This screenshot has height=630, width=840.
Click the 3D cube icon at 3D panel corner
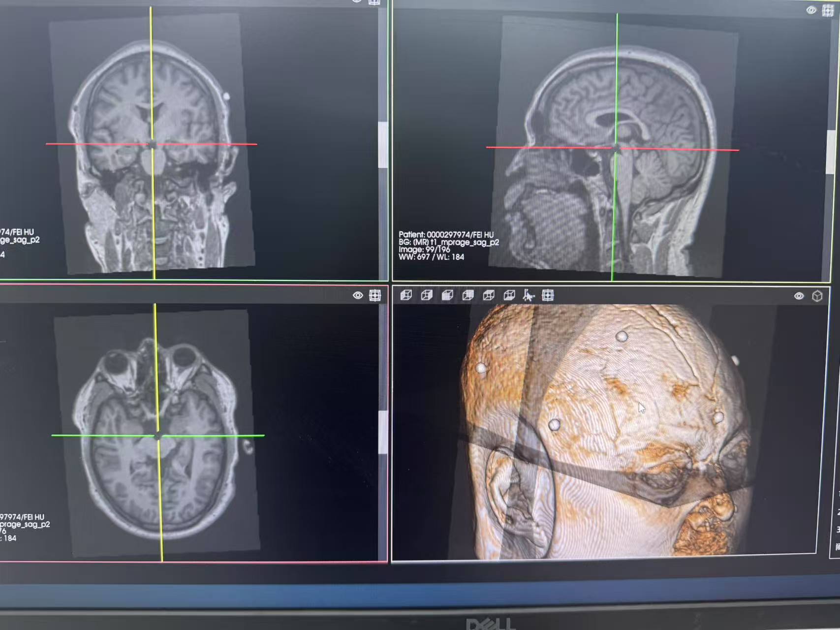(x=817, y=296)
